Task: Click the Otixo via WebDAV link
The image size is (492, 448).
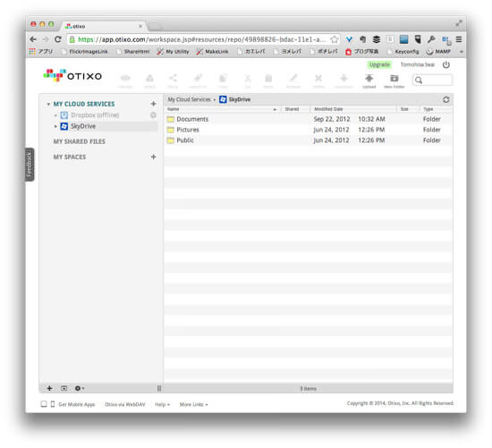Action: [125, 404]
